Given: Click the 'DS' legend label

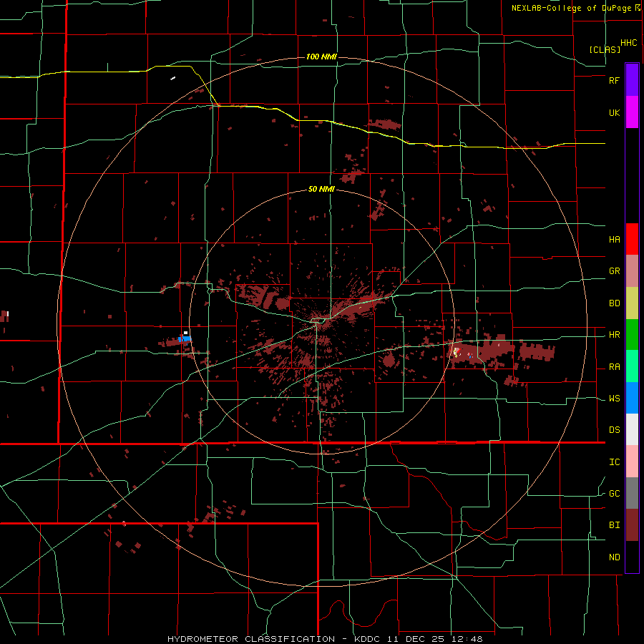Looking at the screenshot, I should [615, 430].
